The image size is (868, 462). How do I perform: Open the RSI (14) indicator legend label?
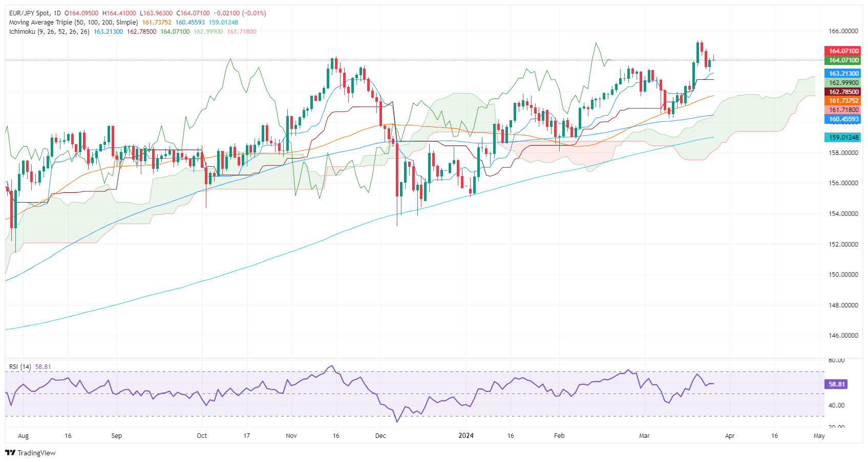click(x=20, y=367)
